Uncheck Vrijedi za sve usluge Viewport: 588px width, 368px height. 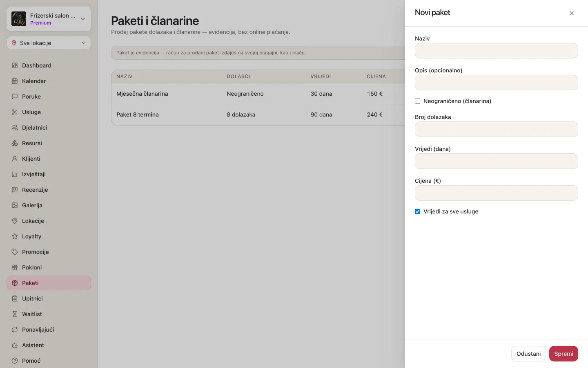[x=417, y=211]
